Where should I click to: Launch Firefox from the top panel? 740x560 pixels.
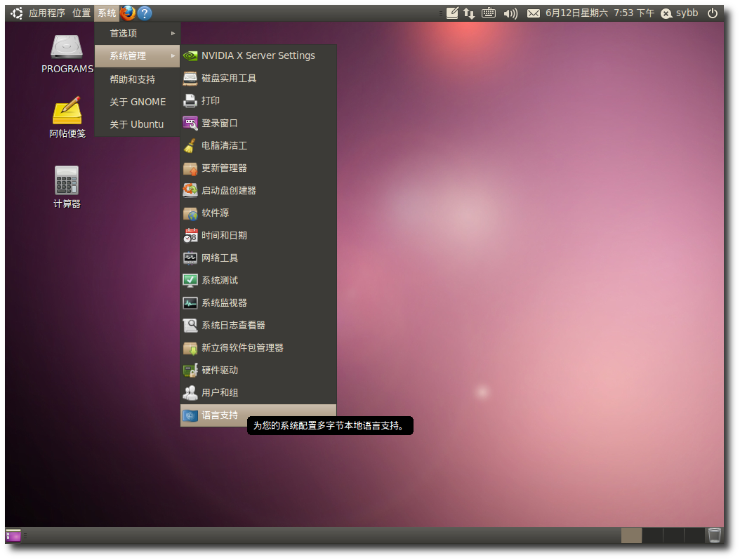pyautogui.click(x=128, y=13)
